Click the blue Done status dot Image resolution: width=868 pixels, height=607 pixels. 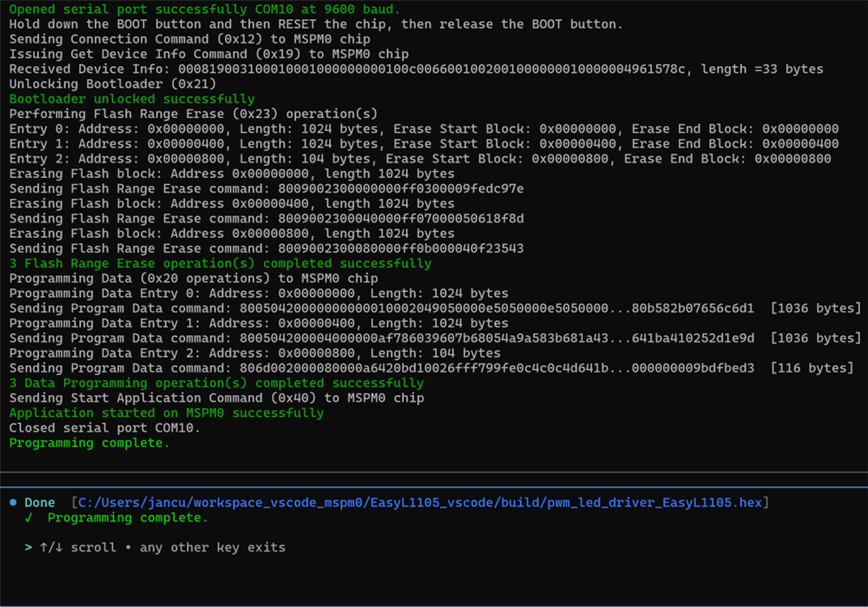pyautogui.click(x=13, y=502)
